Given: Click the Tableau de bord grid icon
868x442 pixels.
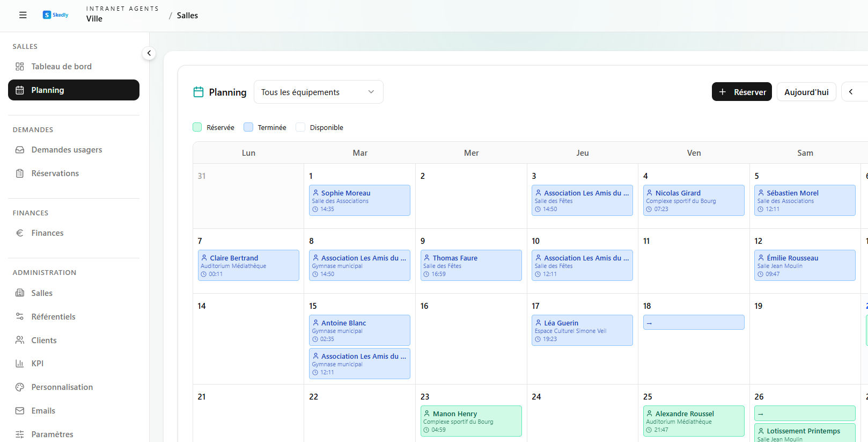Looking at the screenshot, I should pos(20,67).
